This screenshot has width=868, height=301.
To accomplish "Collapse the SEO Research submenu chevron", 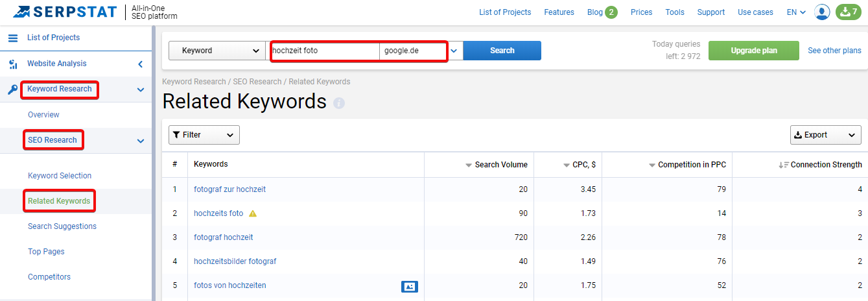I will 141,140.
